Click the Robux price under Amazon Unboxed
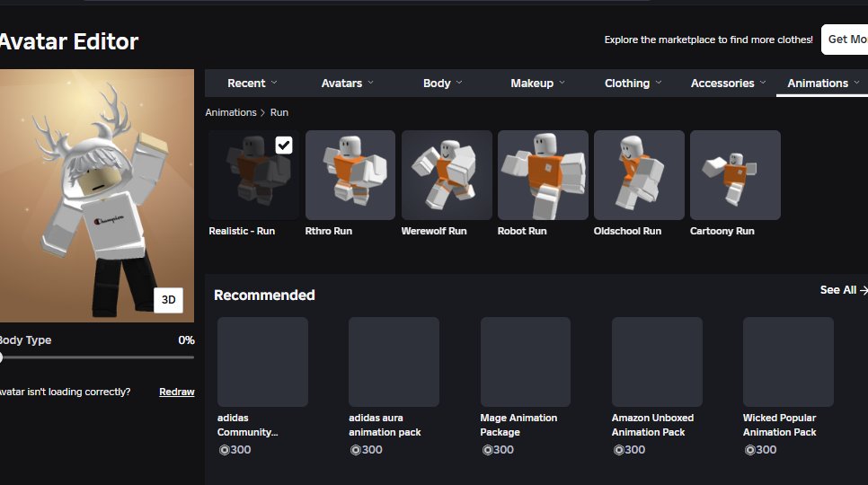The height and width of the screenshot is (485, 868). (x=629, y=450)
